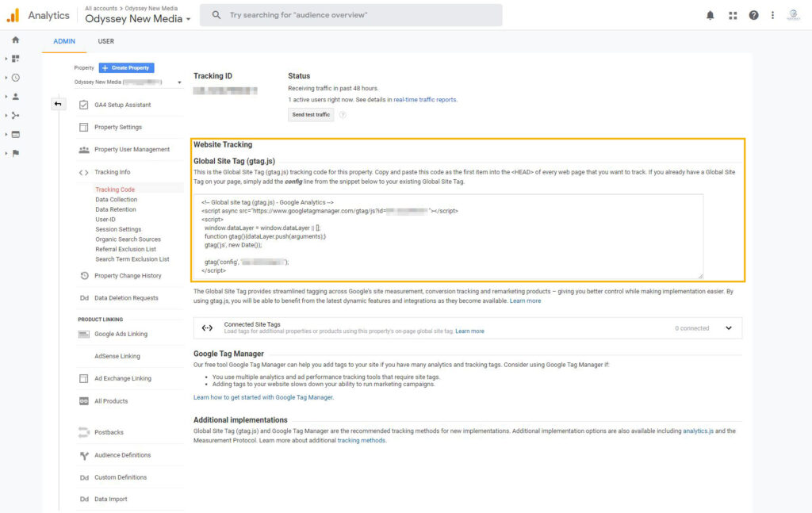Screen dimensions: 812x513
Task: Click the Home icon in left sidebar
Action: point(15,40)
